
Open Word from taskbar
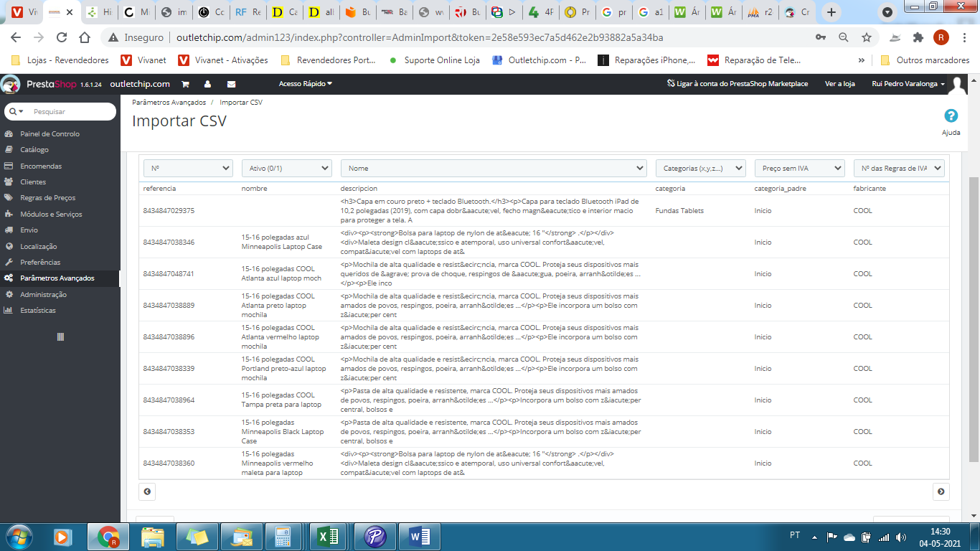pos(420,536)
